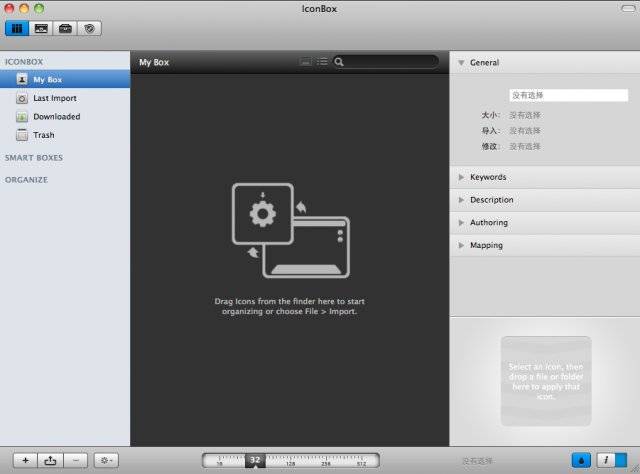Switch to list view
The width and height of the screenshot is (640, 474).
point(322,62)
